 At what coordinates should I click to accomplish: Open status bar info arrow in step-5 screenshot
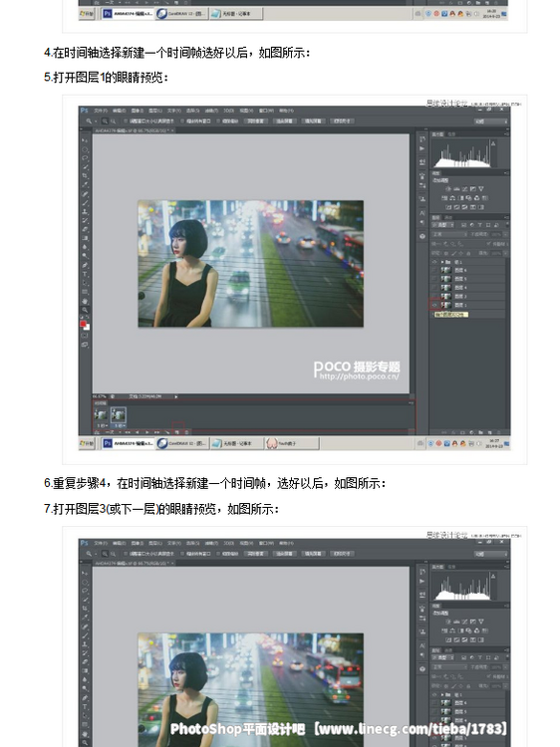pyautogui.click(x=175, y=396)
